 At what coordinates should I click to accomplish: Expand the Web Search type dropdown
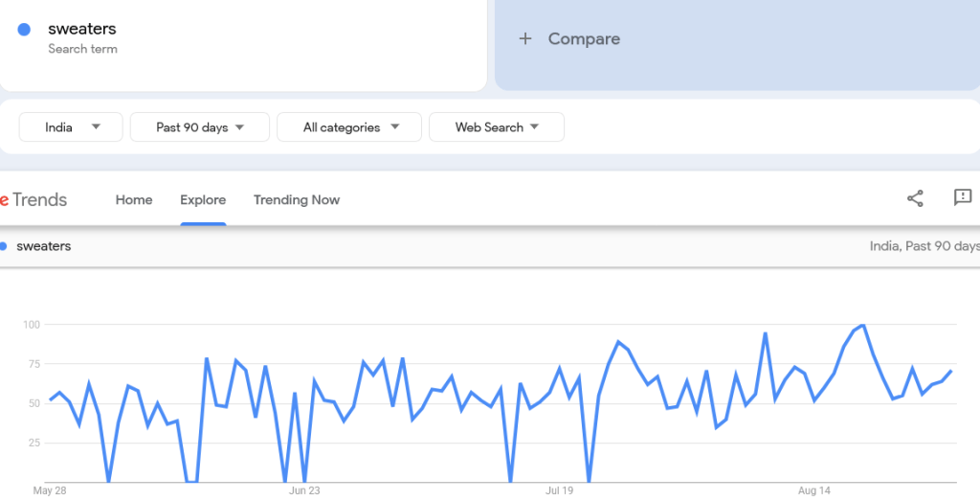click(x=496, y=127)
